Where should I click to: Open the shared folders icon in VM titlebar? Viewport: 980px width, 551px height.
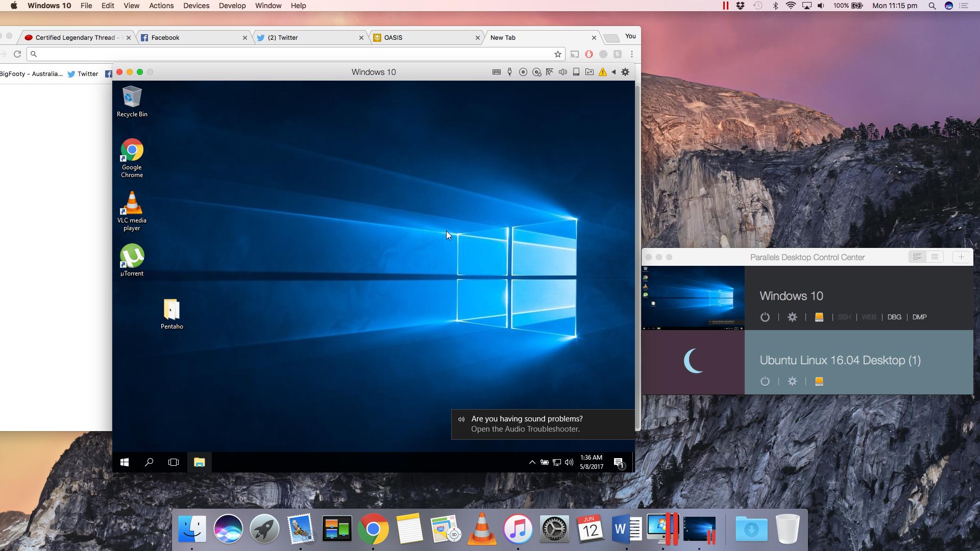589,72
